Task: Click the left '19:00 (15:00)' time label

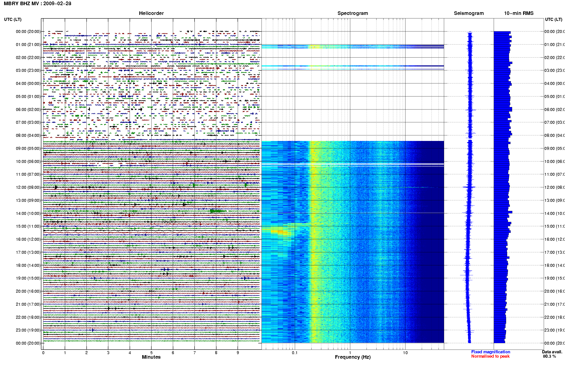Action: (x=28, y=278)
